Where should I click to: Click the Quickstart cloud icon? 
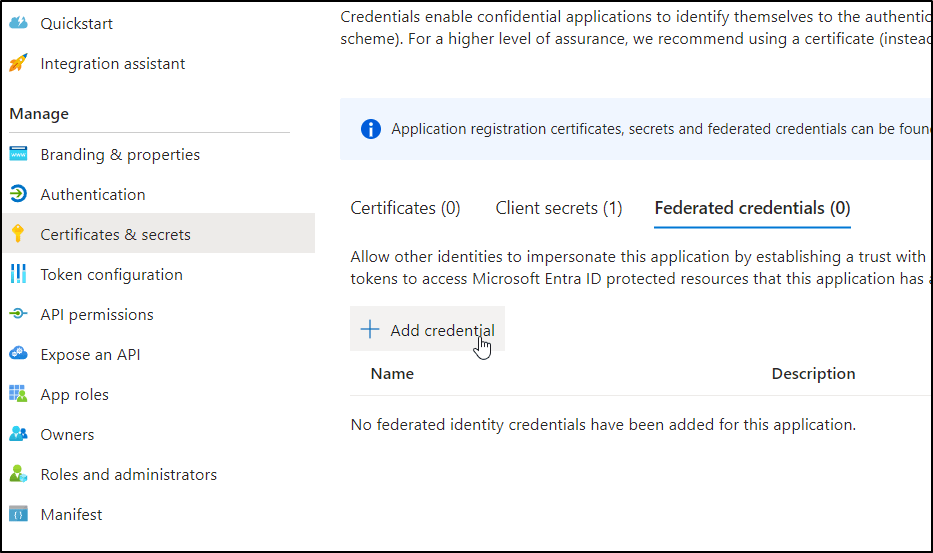pyautogui.click(x=18, y=23)
